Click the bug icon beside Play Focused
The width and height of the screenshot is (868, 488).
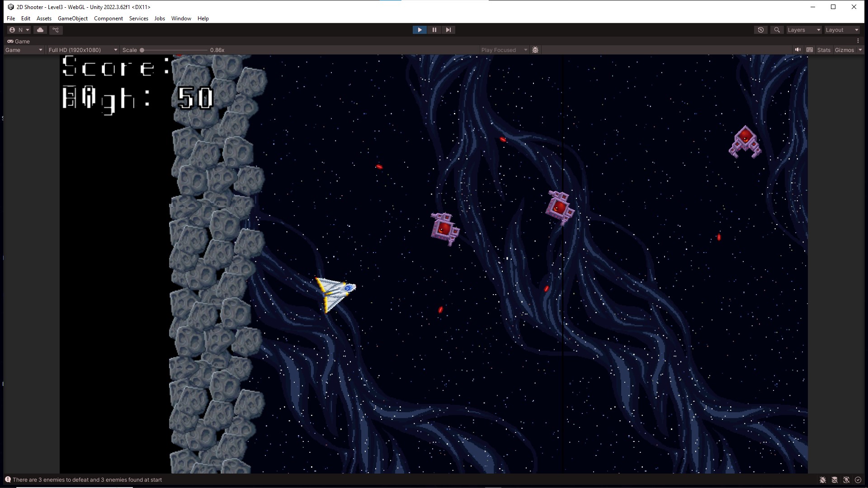535,50
